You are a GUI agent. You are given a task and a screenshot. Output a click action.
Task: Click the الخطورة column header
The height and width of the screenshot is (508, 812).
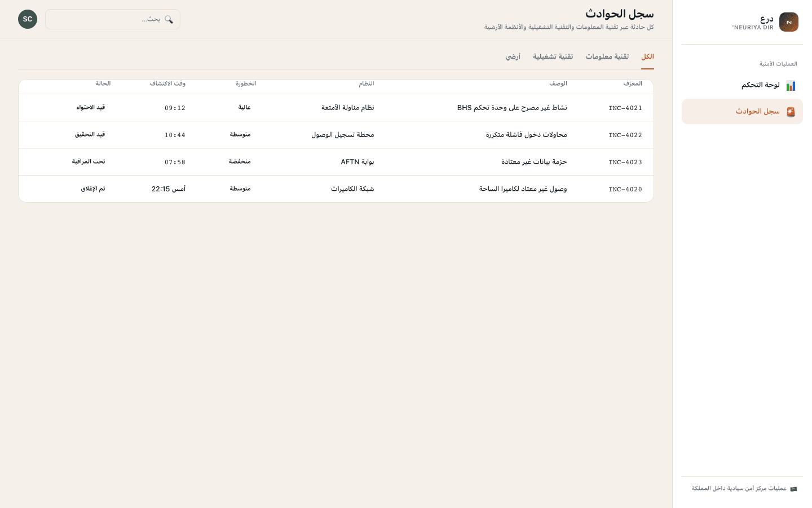(x=246, y=84)
